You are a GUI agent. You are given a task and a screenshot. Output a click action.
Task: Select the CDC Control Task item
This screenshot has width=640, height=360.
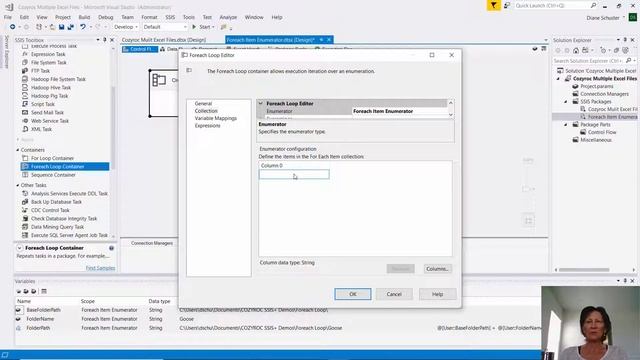[50, 210]
